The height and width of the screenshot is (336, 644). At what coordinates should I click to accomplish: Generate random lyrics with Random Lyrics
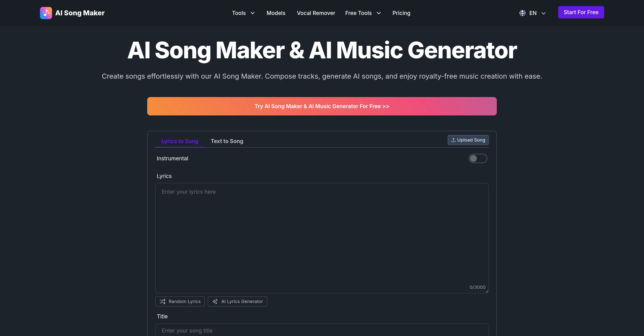[x=180, y=301]
